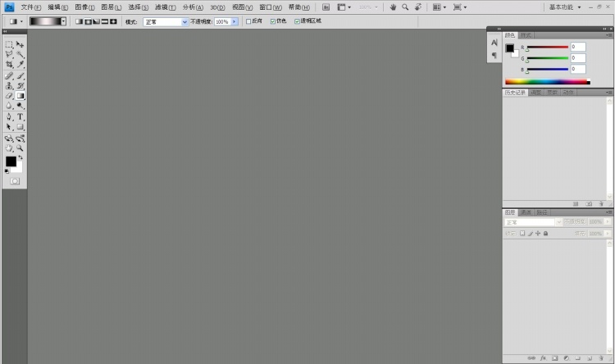The width and height of the screenshot is (615, 364).
Task: Open the 滤镜 (Filter) menu
Action: [x=166, y=7]
